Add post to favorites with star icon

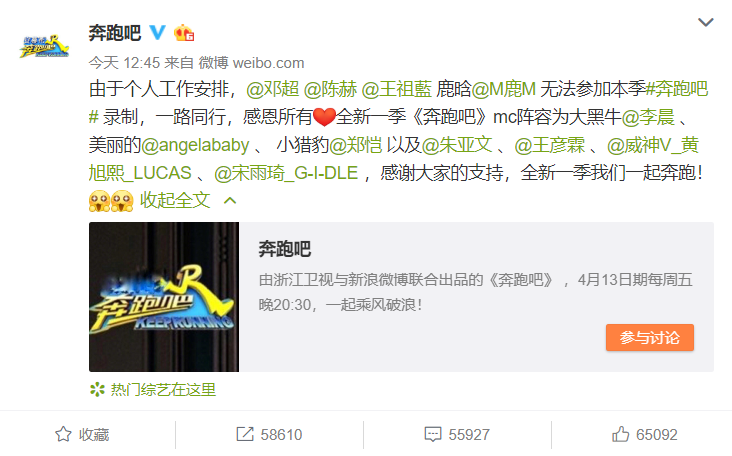coord(63,434)
